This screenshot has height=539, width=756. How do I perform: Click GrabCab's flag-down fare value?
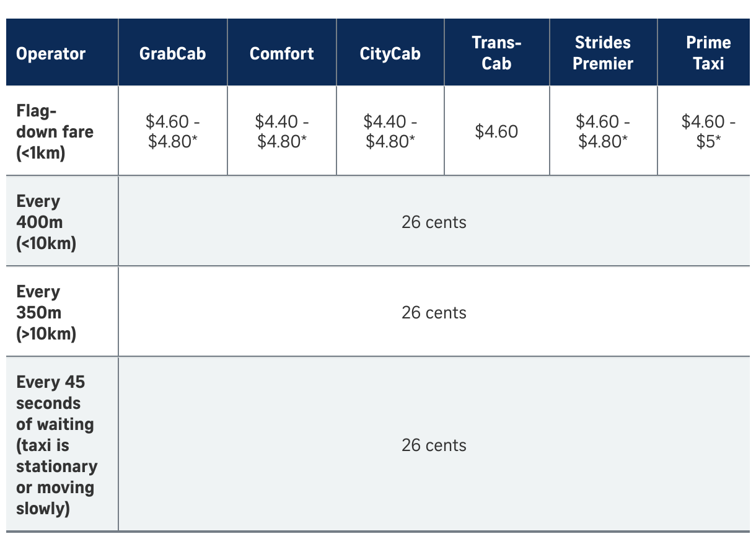tap(172, 131)
